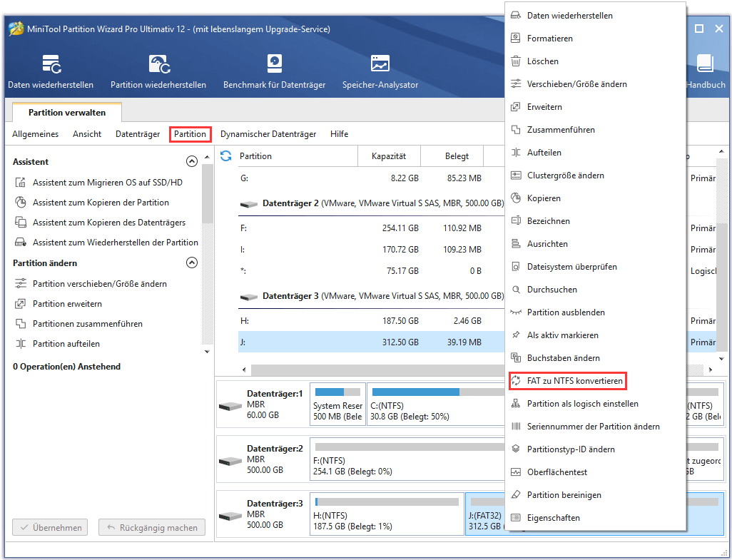Viewport: 732px width, 560px height.
Task: Open the Allgemeines menu
Action: 36,134
